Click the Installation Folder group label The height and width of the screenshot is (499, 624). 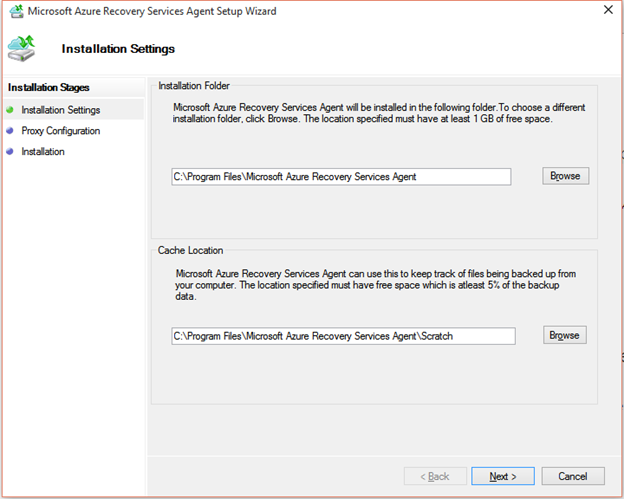pos(193,86)
